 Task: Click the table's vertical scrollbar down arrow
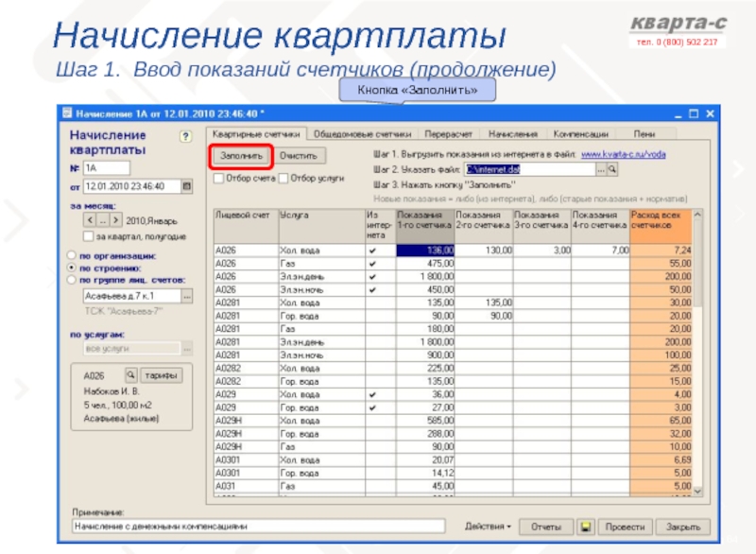pyautogui.click(x=699, y=492)
